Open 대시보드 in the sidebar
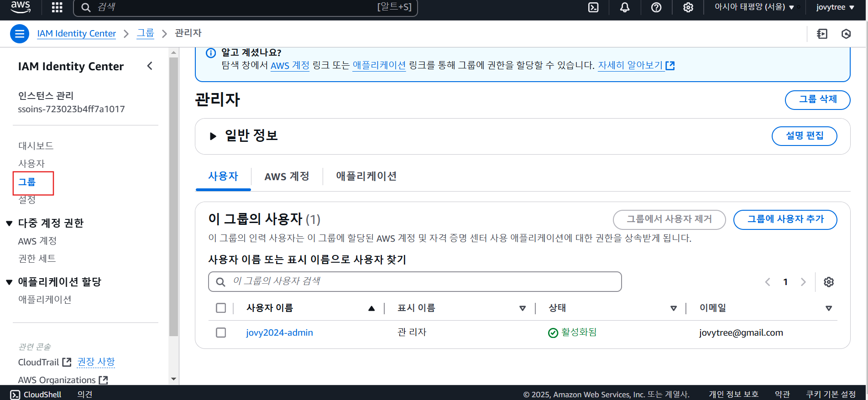The width and height of the screenshot is (868, 400). click(x=36, y=146)
